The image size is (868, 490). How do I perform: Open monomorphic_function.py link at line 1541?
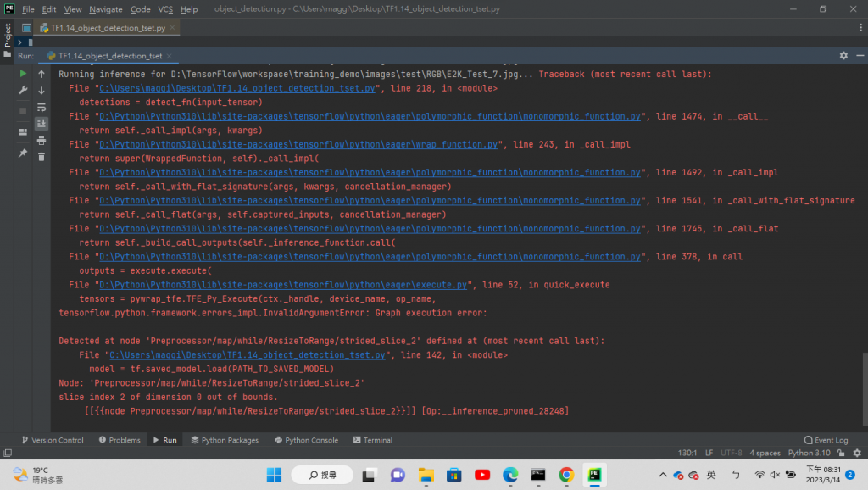(370, 200)
